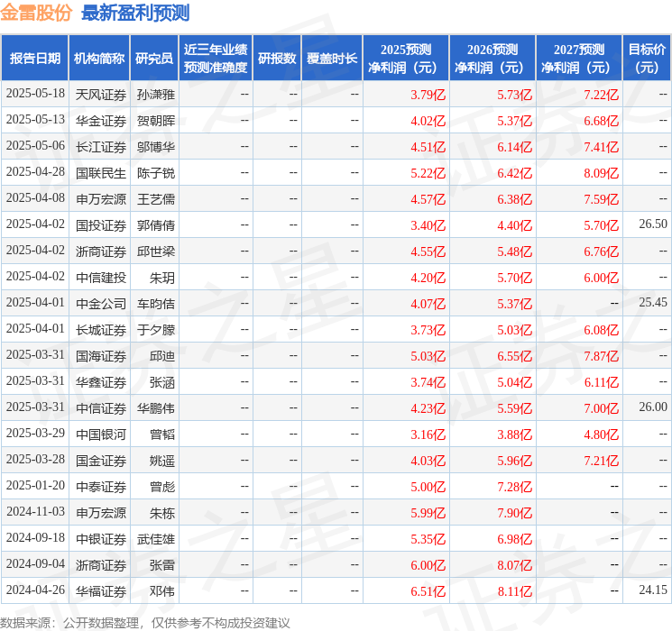Click the target price 25.45
This screenshot has width=672, height=631.
653,303
